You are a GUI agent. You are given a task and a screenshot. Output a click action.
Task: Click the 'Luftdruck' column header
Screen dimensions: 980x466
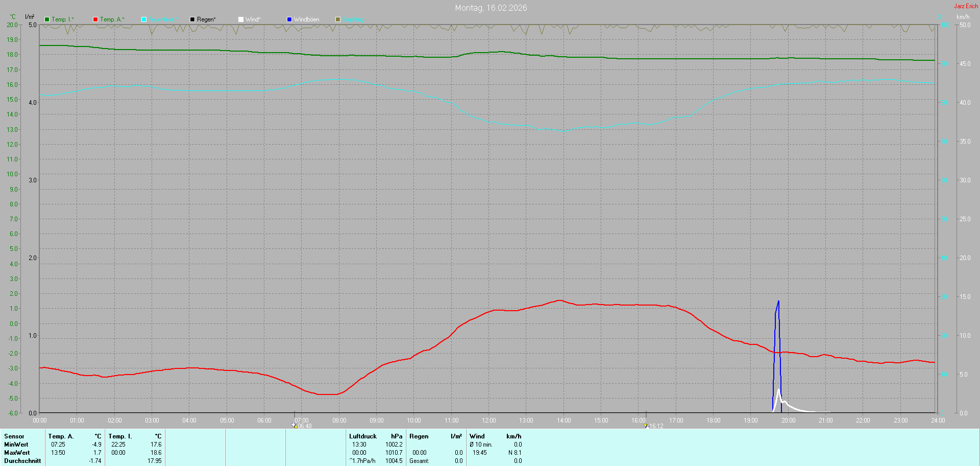pyautogui.click(x=363, y=436)
